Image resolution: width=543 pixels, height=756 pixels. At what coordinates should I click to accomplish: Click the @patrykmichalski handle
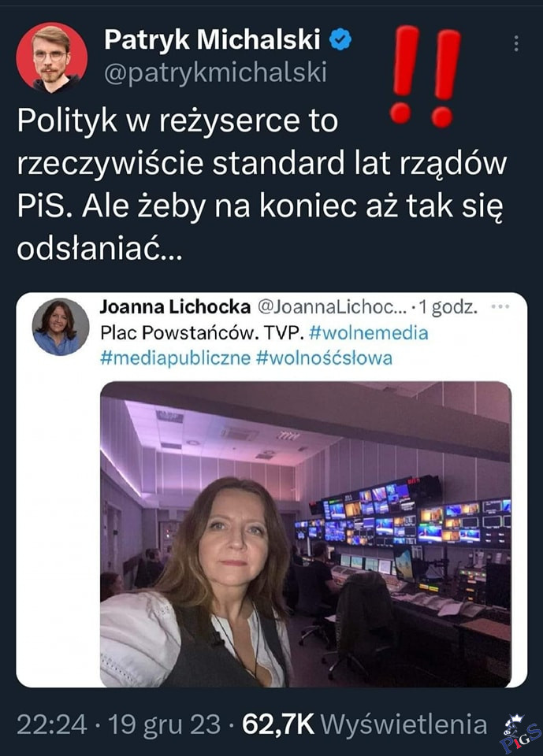(216, 72)
